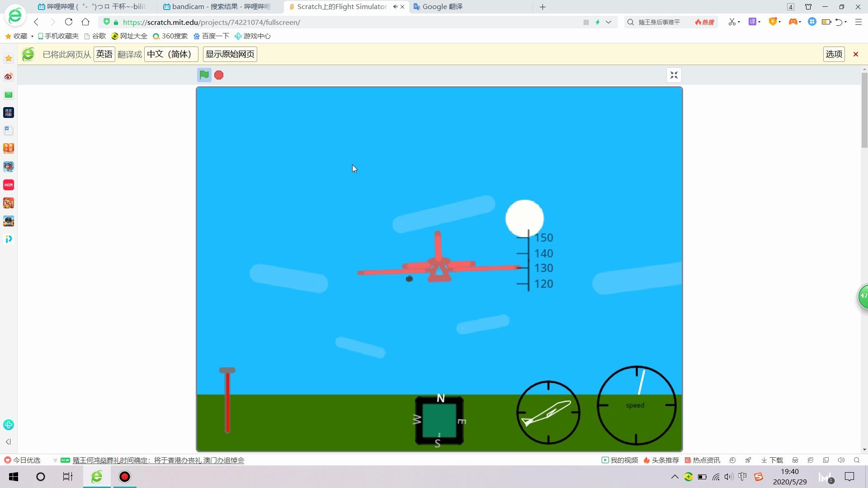The image size is (868, 488).
Task: Click the green flag start button
Action: coord(204,75)
